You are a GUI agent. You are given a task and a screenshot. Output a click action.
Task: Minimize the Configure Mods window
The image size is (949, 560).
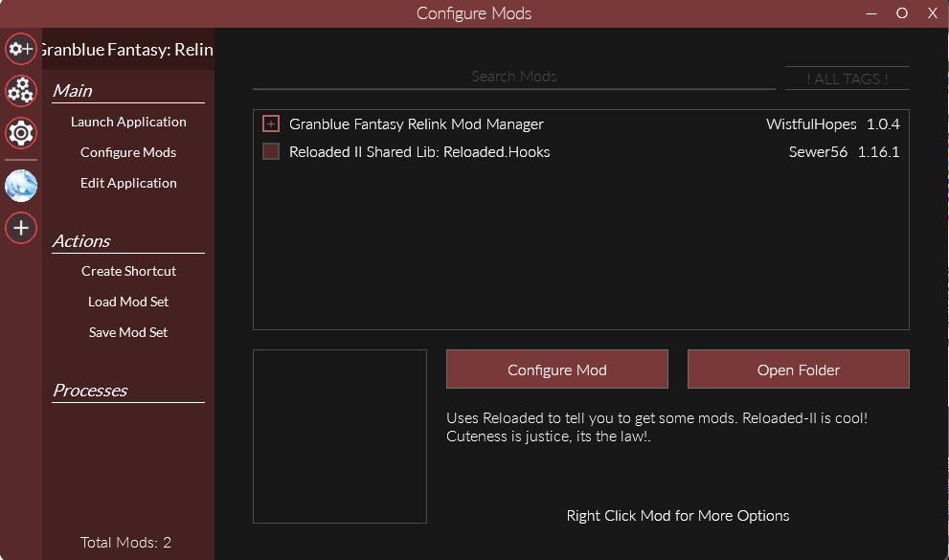[x=871, y=13]
